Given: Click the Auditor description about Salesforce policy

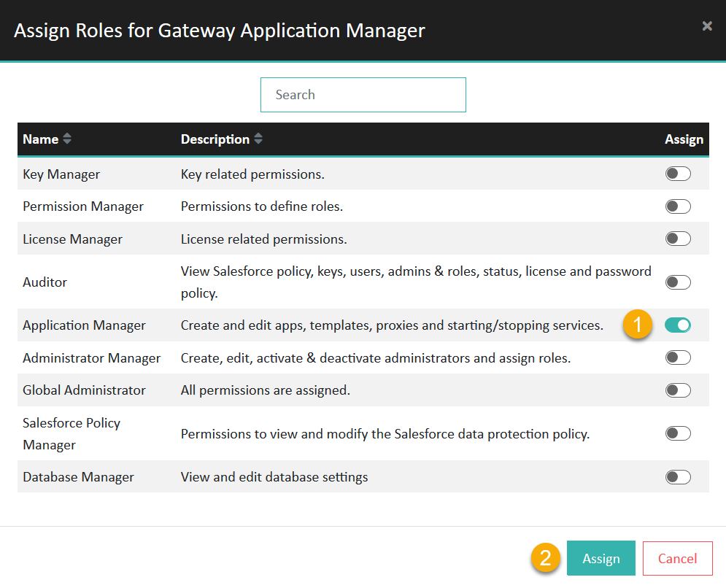Looking at the screenshot, I should point(416,282).
